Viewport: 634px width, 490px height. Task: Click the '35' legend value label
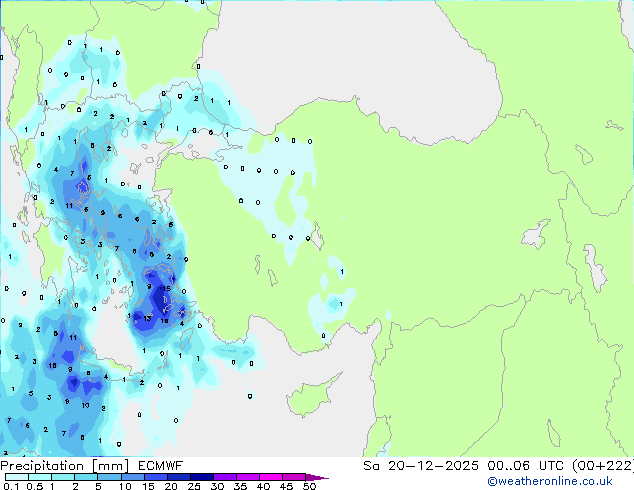click(x=240, y=486)
